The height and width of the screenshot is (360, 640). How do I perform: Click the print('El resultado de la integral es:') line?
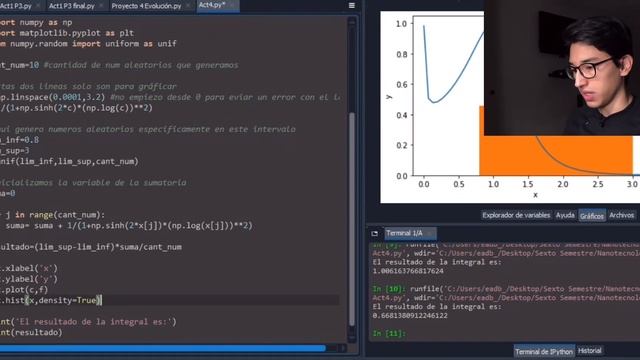88,322
